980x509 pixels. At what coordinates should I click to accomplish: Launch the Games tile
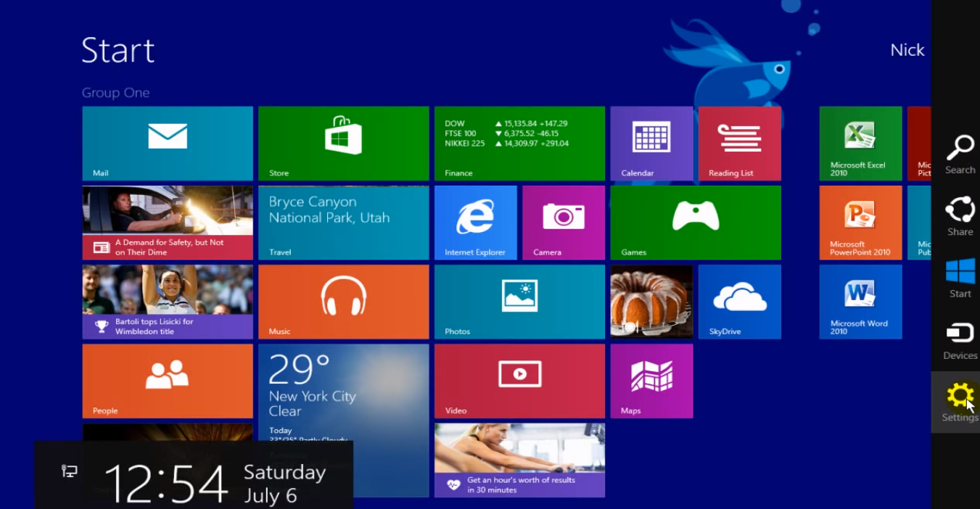tap(695, 222)
